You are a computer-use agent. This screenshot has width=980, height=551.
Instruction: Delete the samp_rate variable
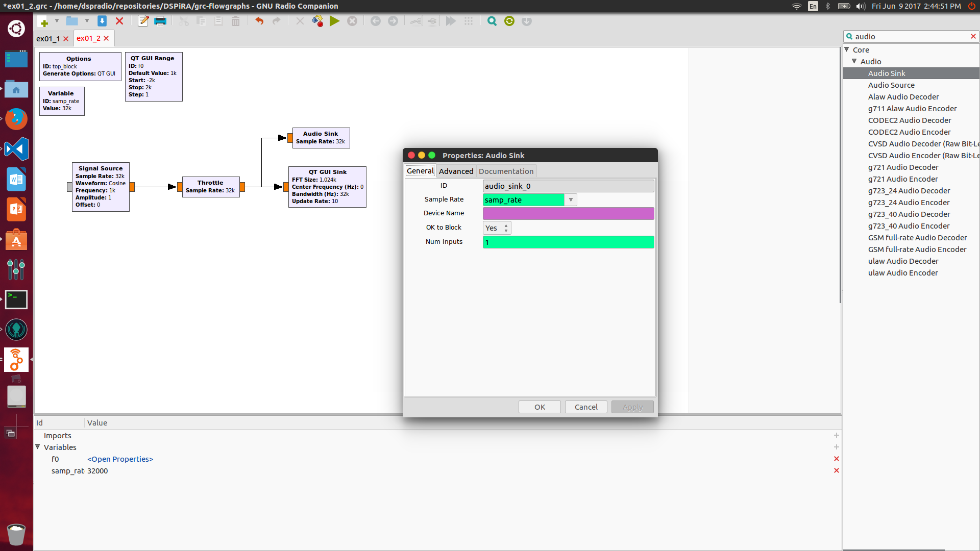click(x=836, y=470)
